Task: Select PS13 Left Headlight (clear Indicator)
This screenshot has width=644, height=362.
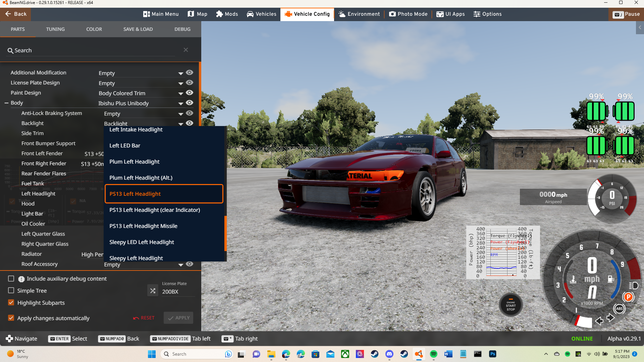Action: (x=164, y=210)
